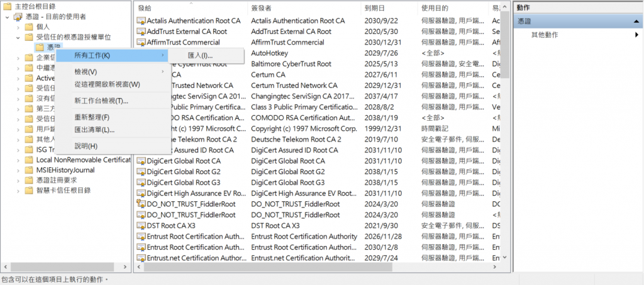Expand the 憑證註冊要求 node chevron
The width and height of the screenshot is (644, 285).
[18, 181]
